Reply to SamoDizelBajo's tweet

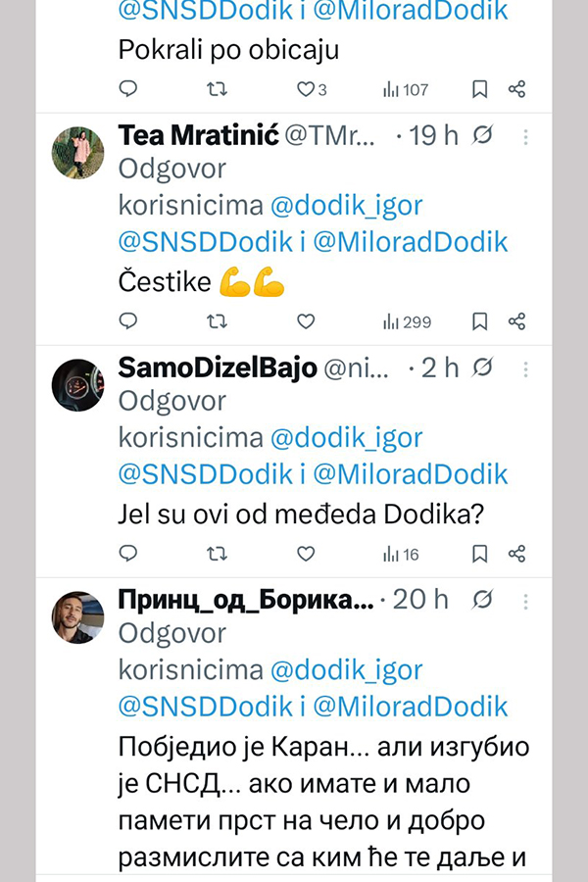[x=127, y=555]
